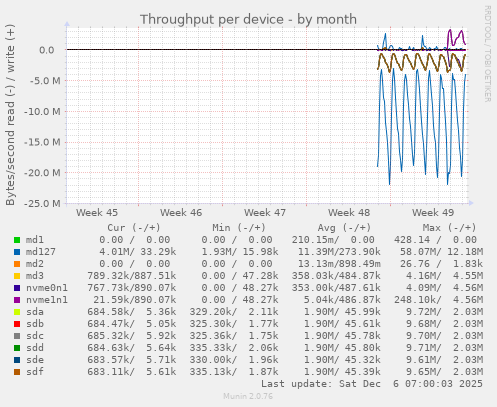Select the md3 legend label
The image size is (497, 407).
pos(35,276)
